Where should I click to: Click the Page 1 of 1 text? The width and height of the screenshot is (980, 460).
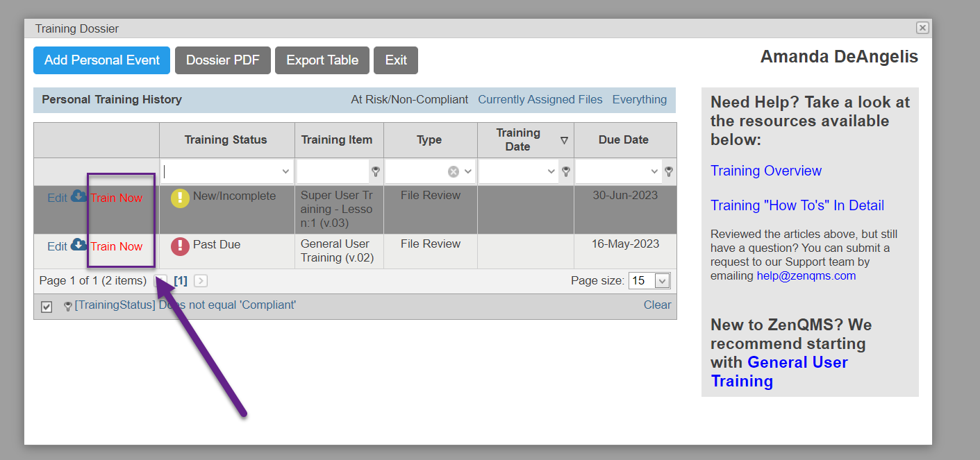(x=93, y=281)
